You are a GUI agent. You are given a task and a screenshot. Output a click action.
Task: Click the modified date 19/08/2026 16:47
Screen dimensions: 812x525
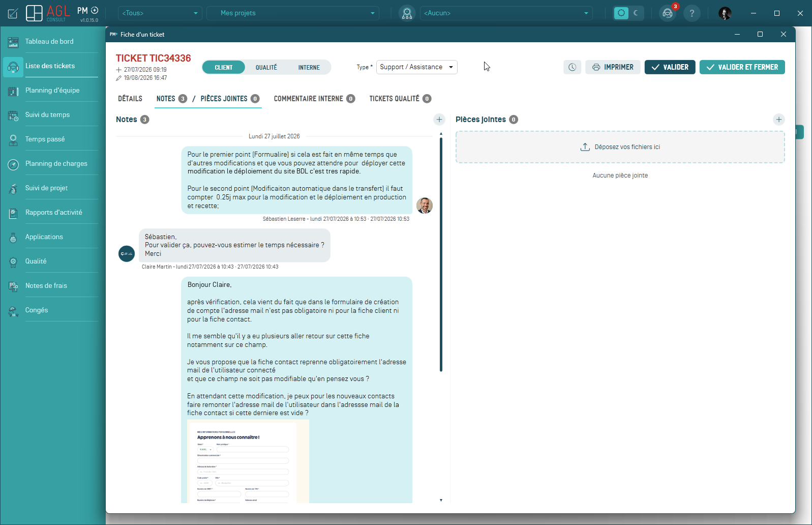coord(145,78)
